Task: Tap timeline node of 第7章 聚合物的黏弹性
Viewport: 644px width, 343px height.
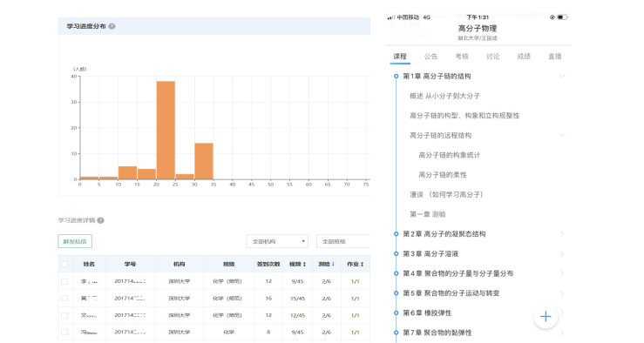Action: (x=396, y=333)
